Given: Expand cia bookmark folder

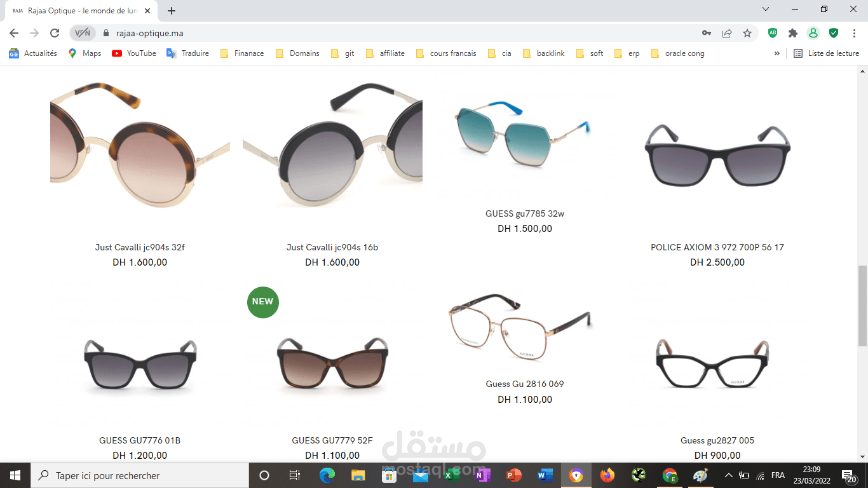Looking at the screenshot, I should (499, 53).
